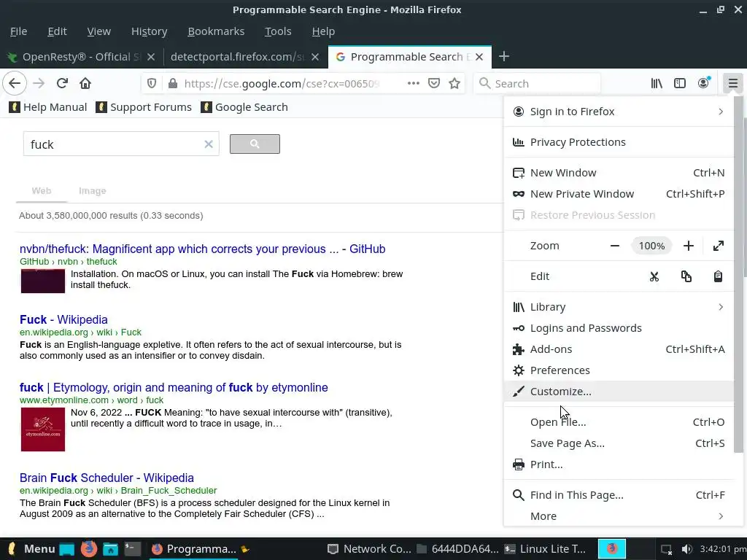This screenshot has height=560, width=747.
Task: Open Brain Fuck Scheduler Wikipedia link
Action: 107,478
